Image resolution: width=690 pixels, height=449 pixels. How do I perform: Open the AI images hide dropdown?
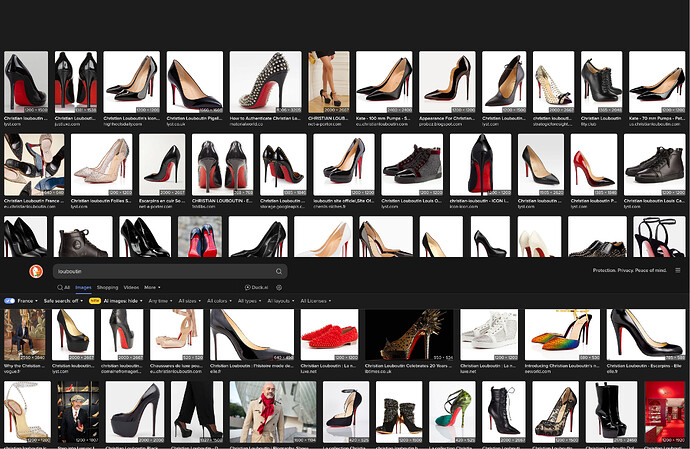[122, 300]
